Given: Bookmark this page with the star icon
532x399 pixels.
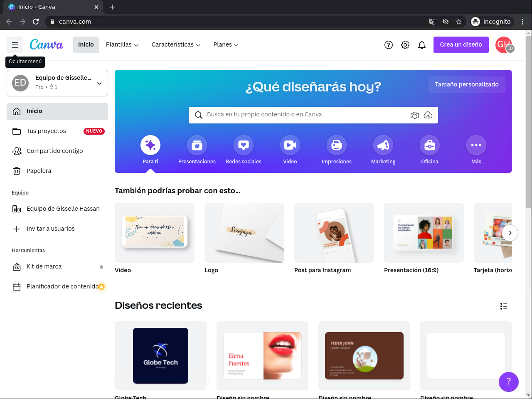Looking at the screenshot, I should (x=459, y=22).
